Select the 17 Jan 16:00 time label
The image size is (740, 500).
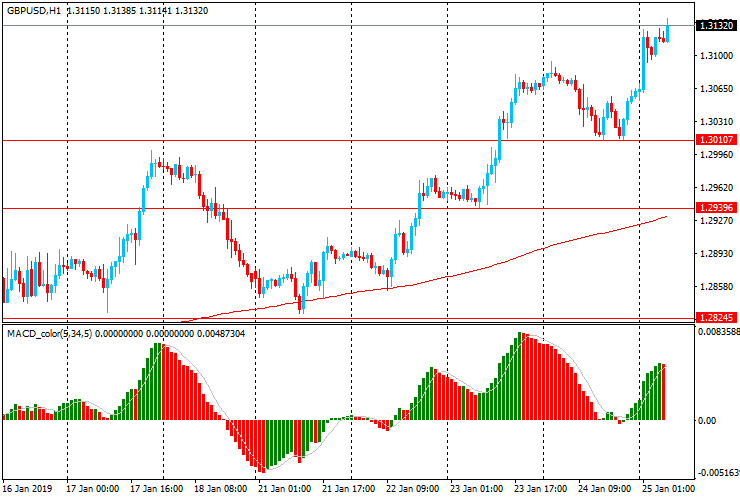pyautogui.click(x=159, y=489)
